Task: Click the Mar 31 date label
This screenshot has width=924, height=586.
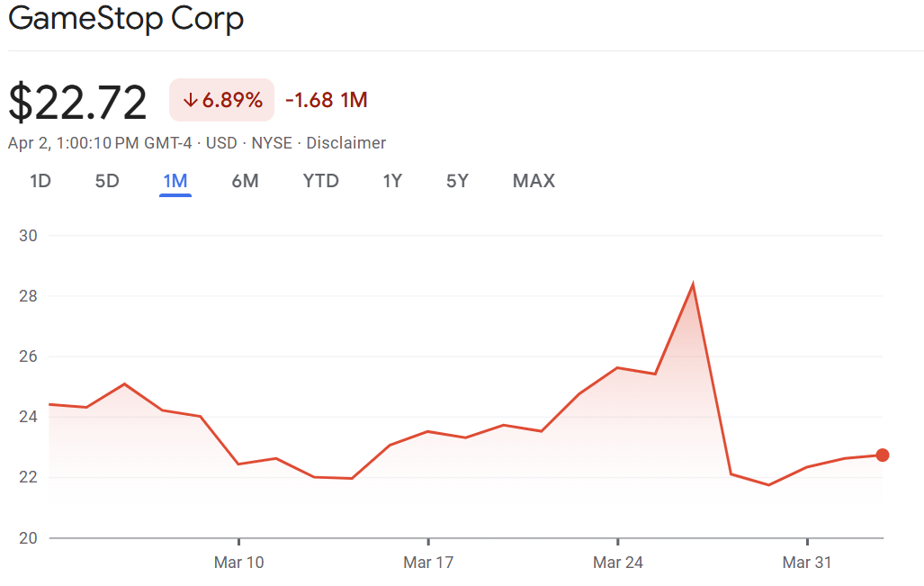Action: pyautogui.click(x=807, y=563)
